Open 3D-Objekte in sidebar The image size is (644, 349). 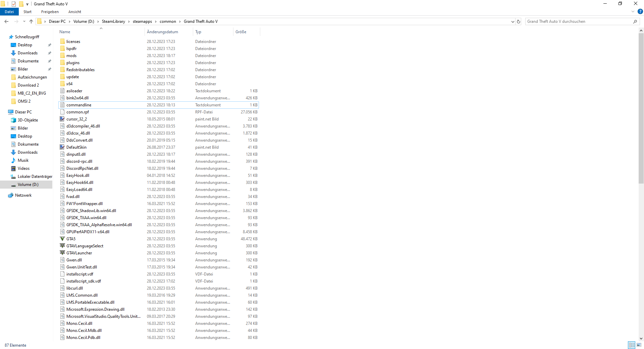28,120
